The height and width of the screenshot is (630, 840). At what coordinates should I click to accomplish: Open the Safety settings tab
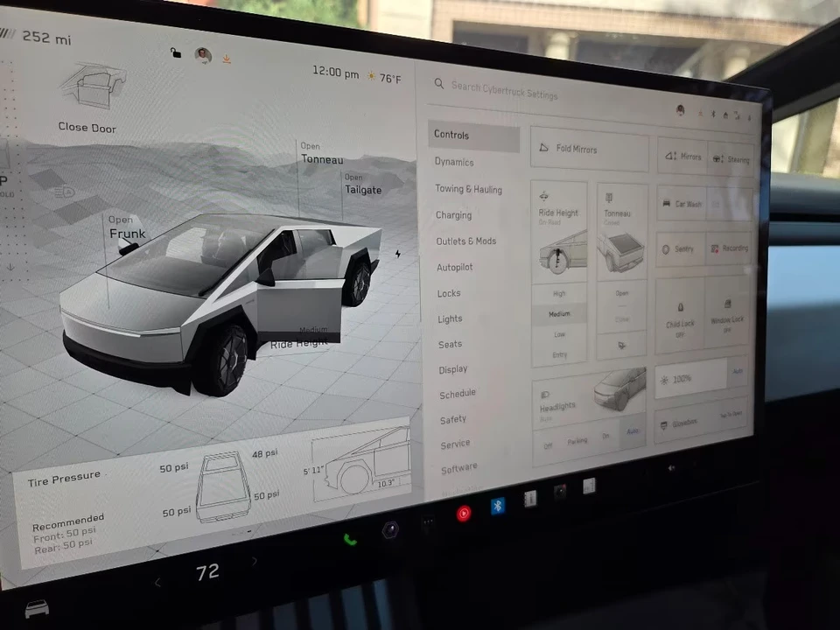pos(453,419)
